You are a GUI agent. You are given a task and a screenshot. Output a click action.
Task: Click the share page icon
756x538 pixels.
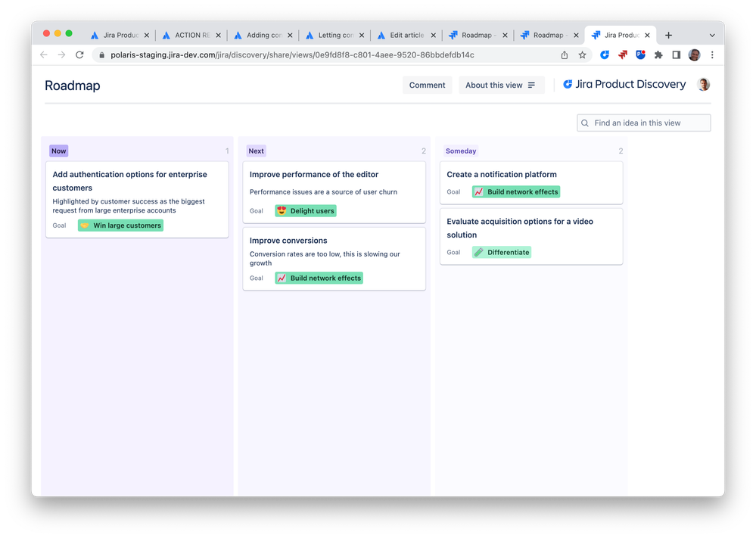564,55
